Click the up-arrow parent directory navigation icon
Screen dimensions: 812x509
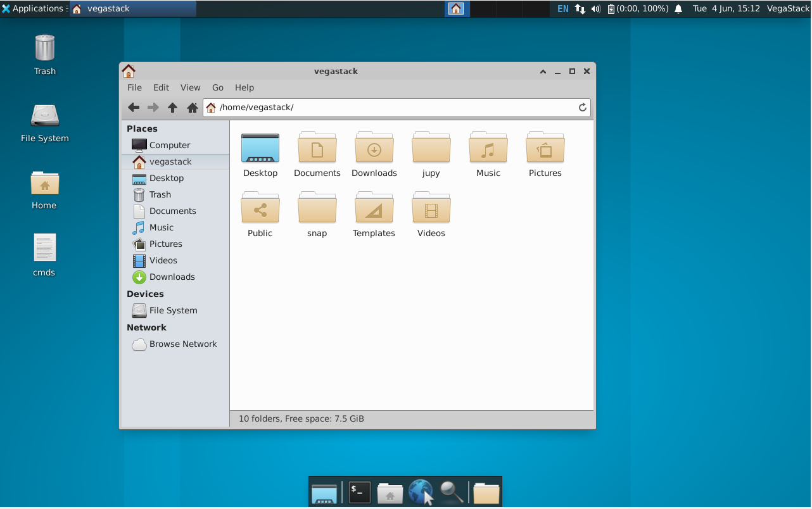click(x=172, y=107)
